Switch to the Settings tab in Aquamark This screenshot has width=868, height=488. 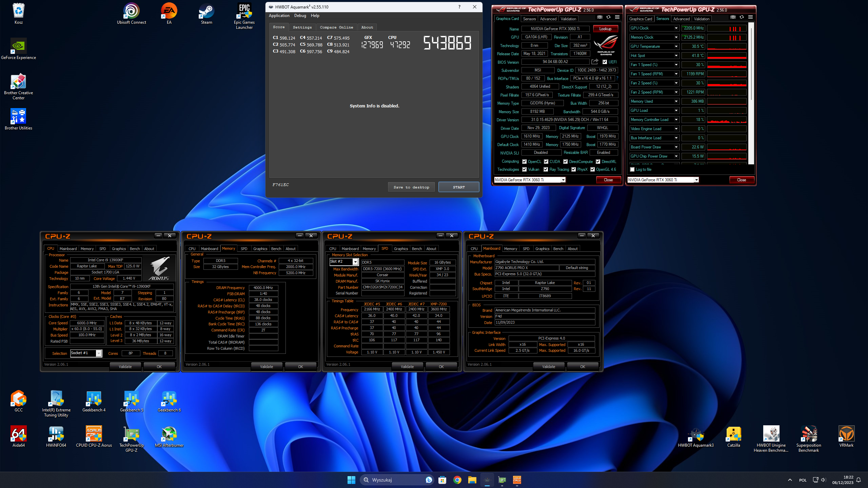coord(302,27)
